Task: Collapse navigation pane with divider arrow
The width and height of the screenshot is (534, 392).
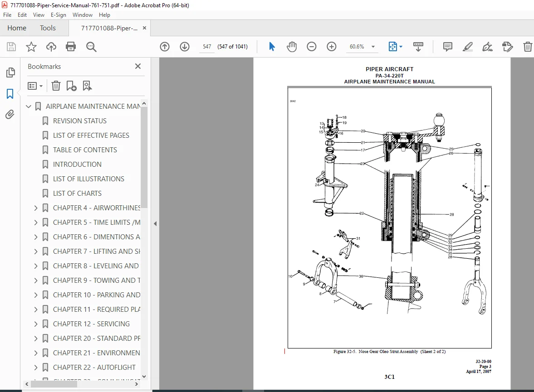Action: [155, 223]
